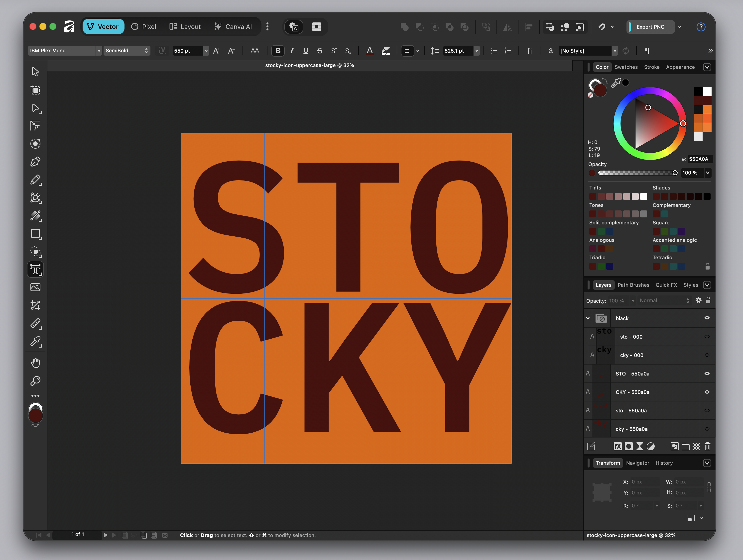
Task: Toggle italic formatting
Action: 292,51
